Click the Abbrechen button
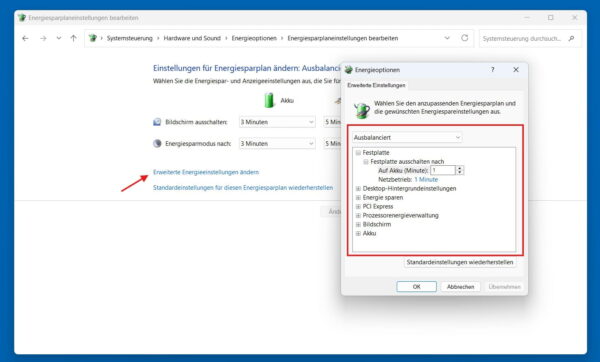Image resolution: width=600 pixels, height=362 pixels. 460,287
